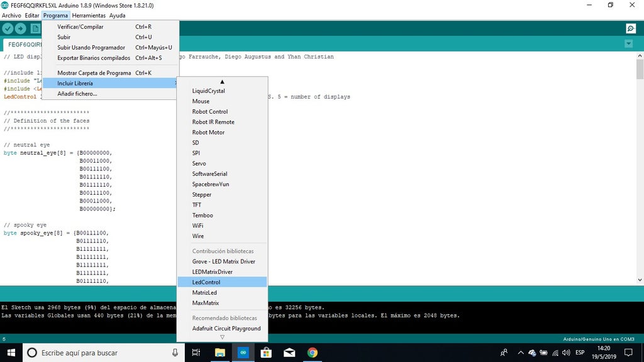Include the Robot IR Remote library
This screenshot has width=644, height=362.
(222, 122)
